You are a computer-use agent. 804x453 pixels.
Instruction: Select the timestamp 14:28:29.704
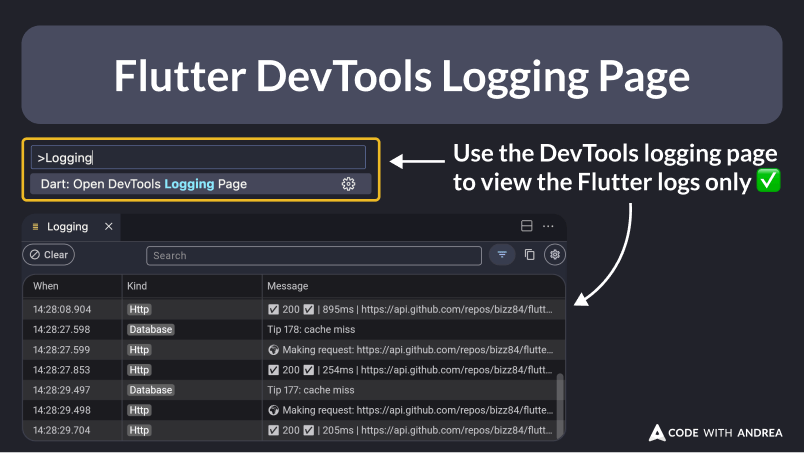pos(62,430)
